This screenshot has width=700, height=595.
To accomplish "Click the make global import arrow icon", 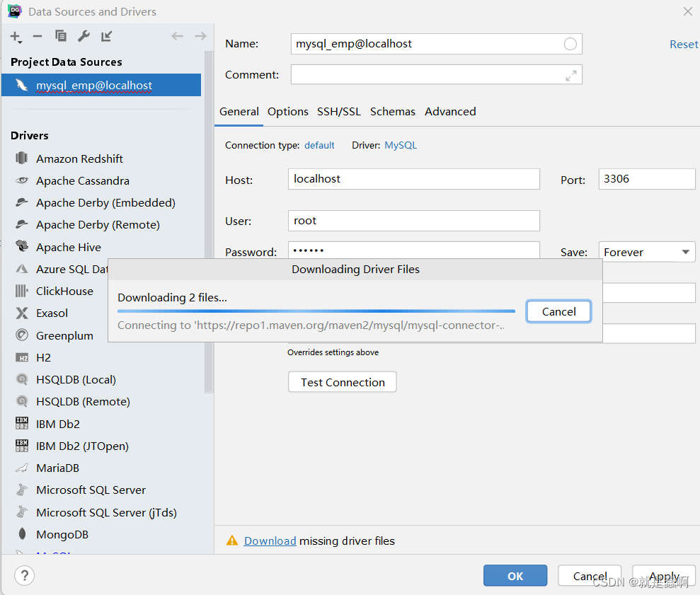I will pos(106,36).
